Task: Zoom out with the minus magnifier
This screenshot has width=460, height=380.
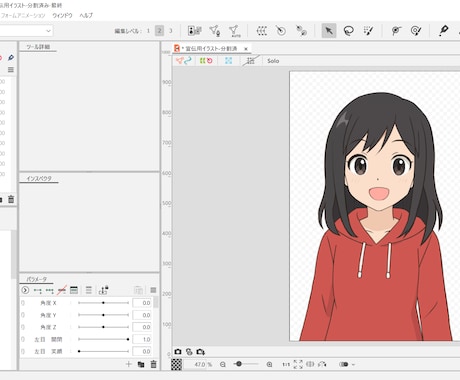Action: click(223, 365)
